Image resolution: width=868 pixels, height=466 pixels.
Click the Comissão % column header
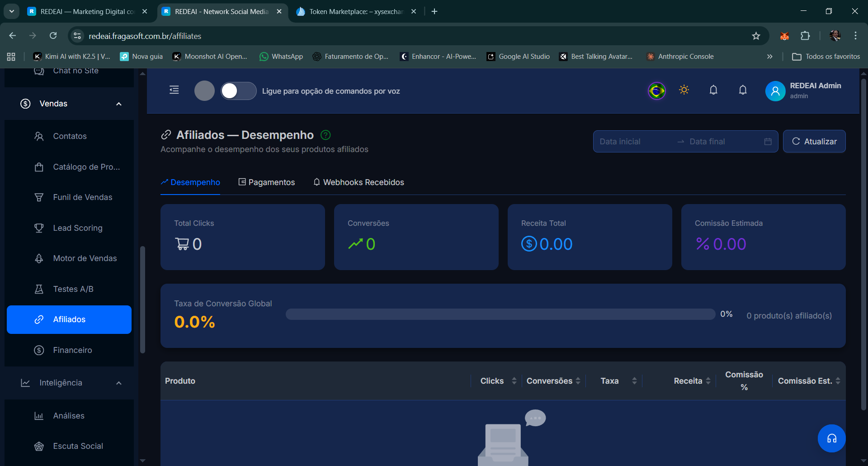pos(744,381)
